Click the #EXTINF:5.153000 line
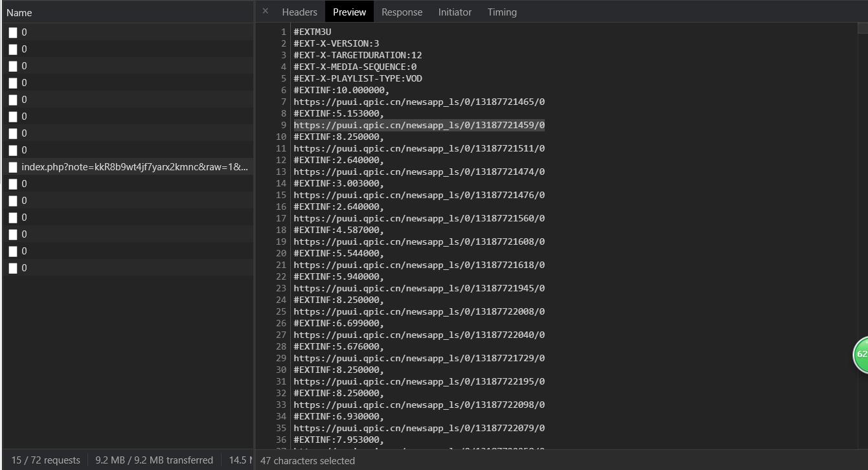 [339, 113]
